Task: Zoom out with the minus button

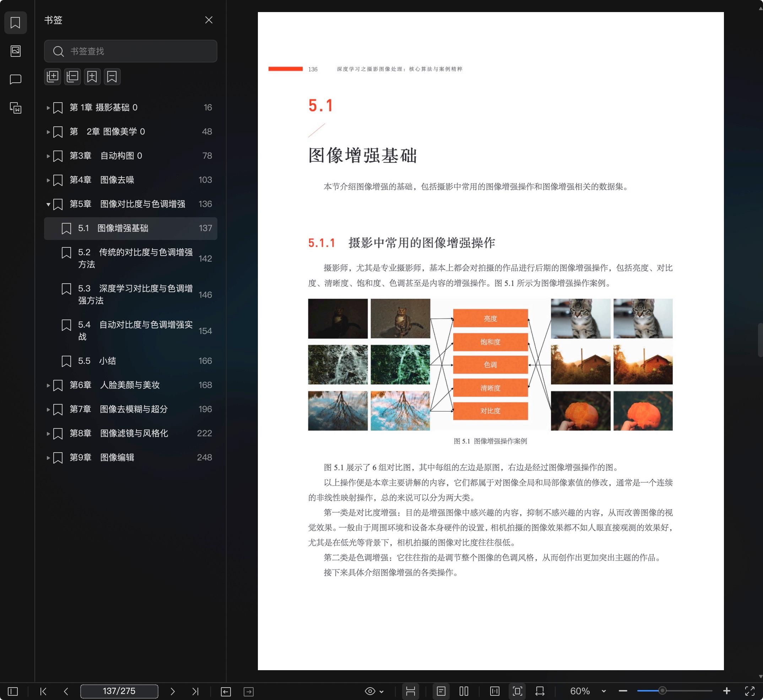Action: click(623, 691)
